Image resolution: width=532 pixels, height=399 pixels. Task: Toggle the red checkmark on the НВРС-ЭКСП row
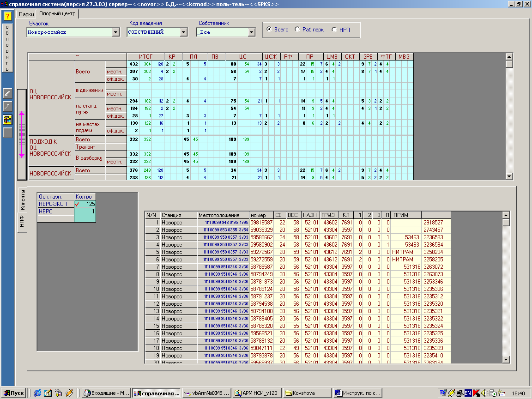78,204
